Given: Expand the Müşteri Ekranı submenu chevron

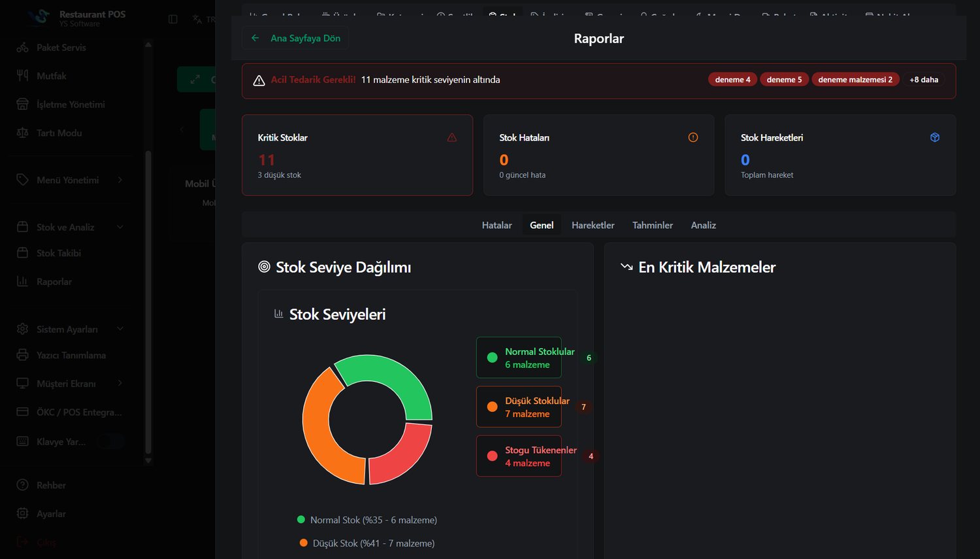Looking at the screenshot, I should pos(120,383).
